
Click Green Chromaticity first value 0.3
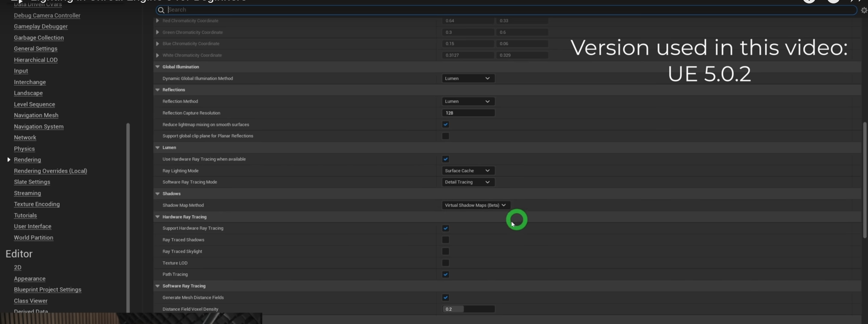click(x=468, y=32)
